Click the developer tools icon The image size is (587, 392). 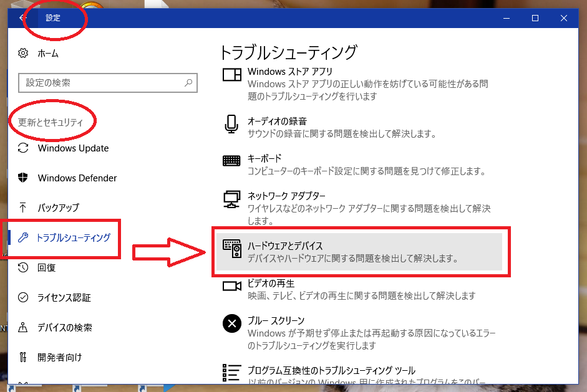[x=23, y=357]
